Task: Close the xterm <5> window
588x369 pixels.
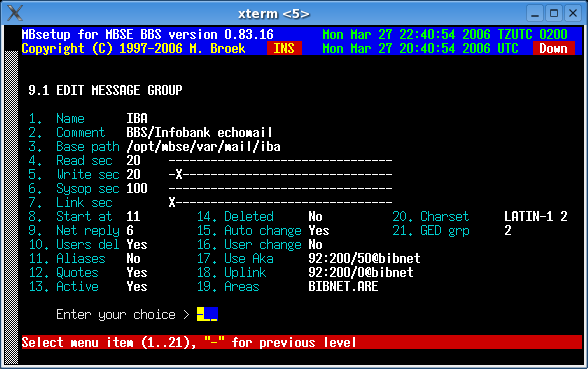Action: point(573,14)
